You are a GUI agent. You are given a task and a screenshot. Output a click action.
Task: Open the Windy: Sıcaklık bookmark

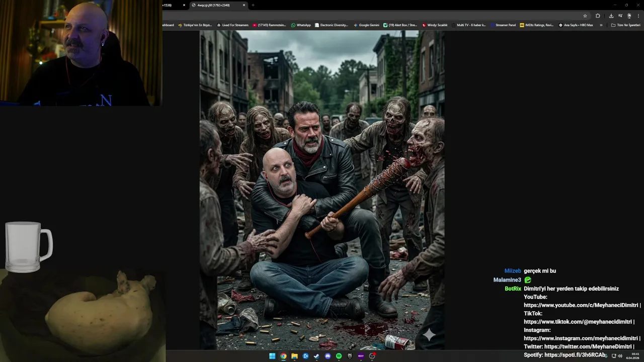tap(435, 25)
